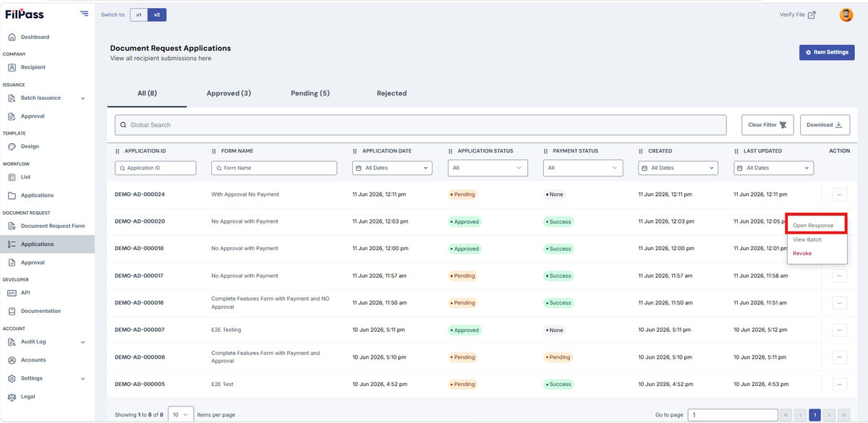This screenshot has height=423, width=868.
Task: Click the user avatar in top right
Action: pos(846,14)
